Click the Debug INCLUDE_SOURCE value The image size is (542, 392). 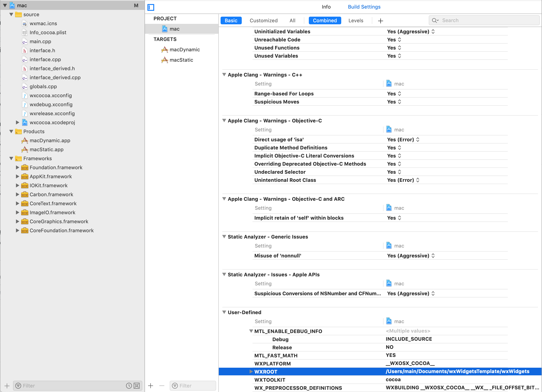[409, 339]
